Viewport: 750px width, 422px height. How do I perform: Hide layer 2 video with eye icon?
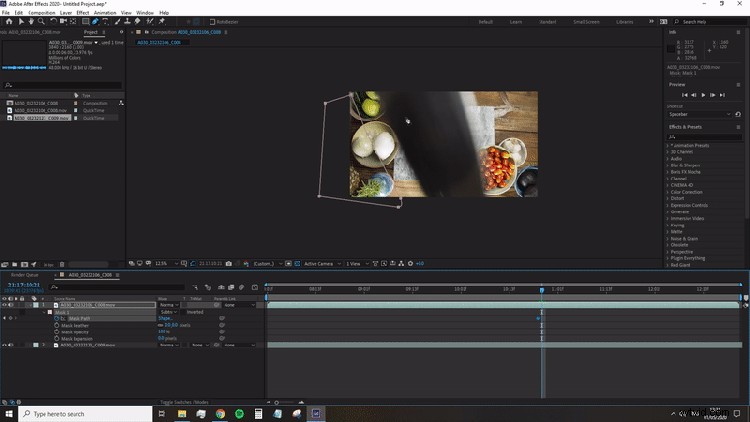coord(4,345)
